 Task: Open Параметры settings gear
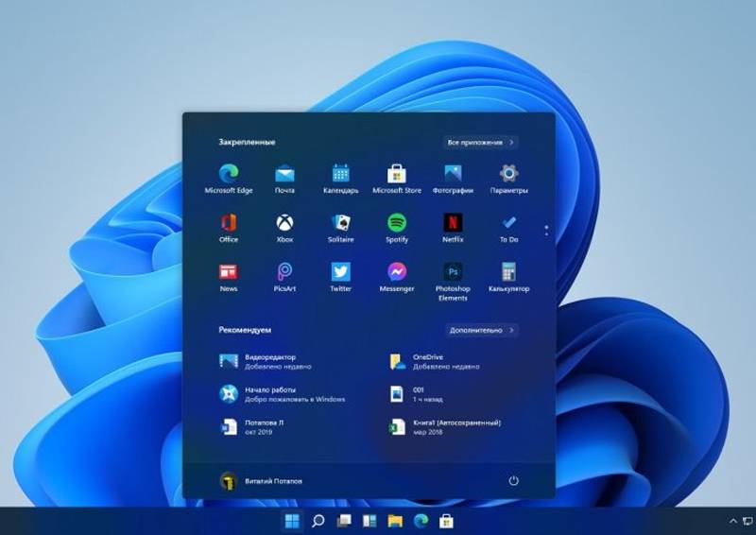[508, 179]
